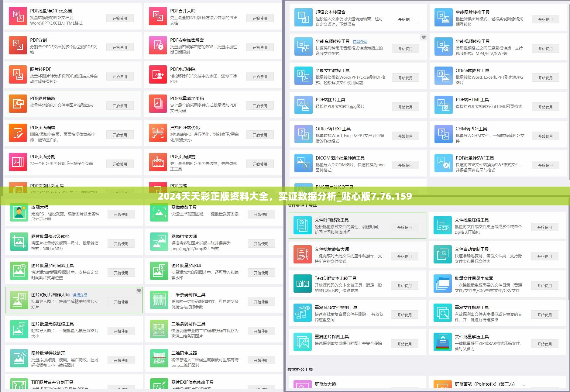Click the 图片批量无损压缩工具 title
This screenshot has height=392, width=570.
tap(53, 324)
